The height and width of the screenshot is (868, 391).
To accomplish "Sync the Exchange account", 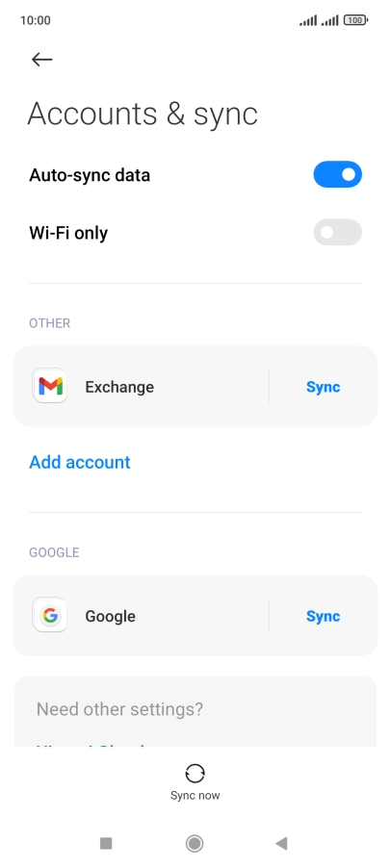I will coord(323,387).
